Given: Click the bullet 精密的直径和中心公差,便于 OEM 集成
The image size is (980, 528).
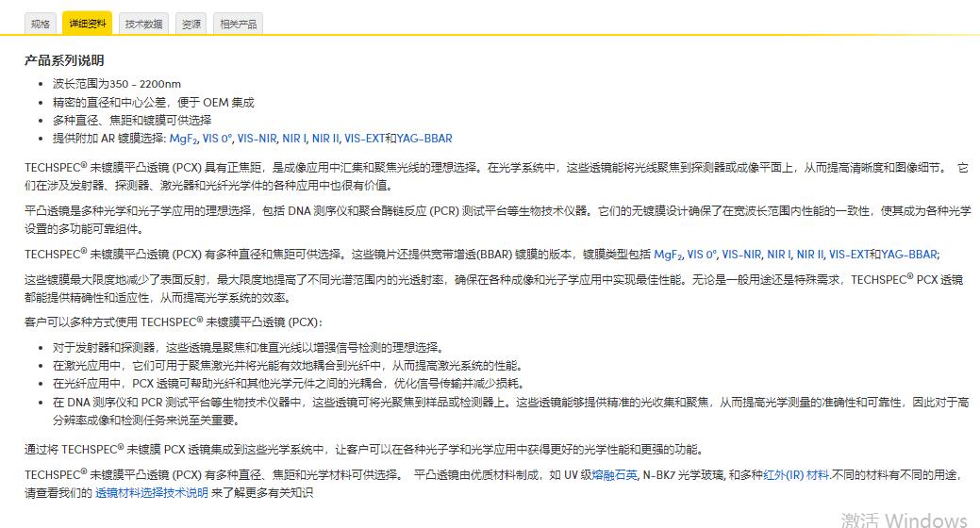Looking at the screenshot, I should point(153,103).
